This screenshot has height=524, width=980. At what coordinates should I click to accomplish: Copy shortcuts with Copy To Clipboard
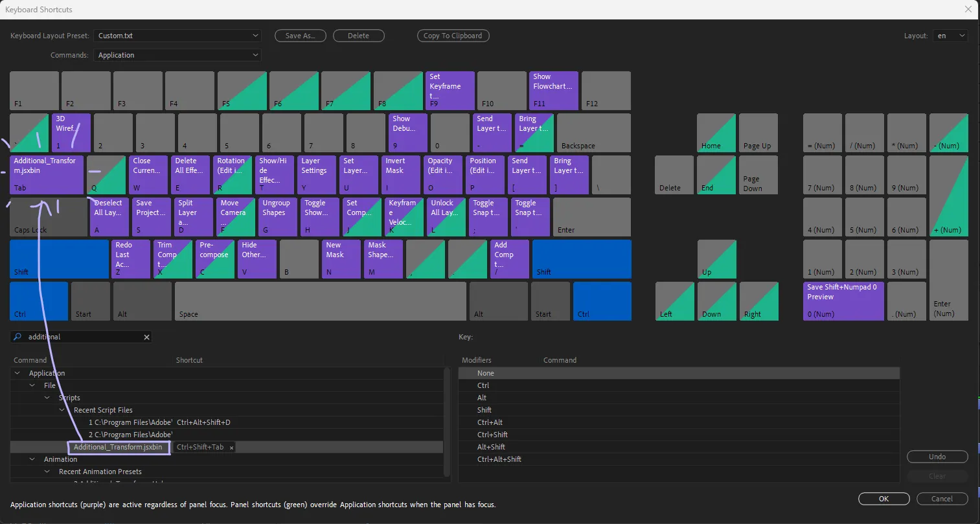pos(453,36)
